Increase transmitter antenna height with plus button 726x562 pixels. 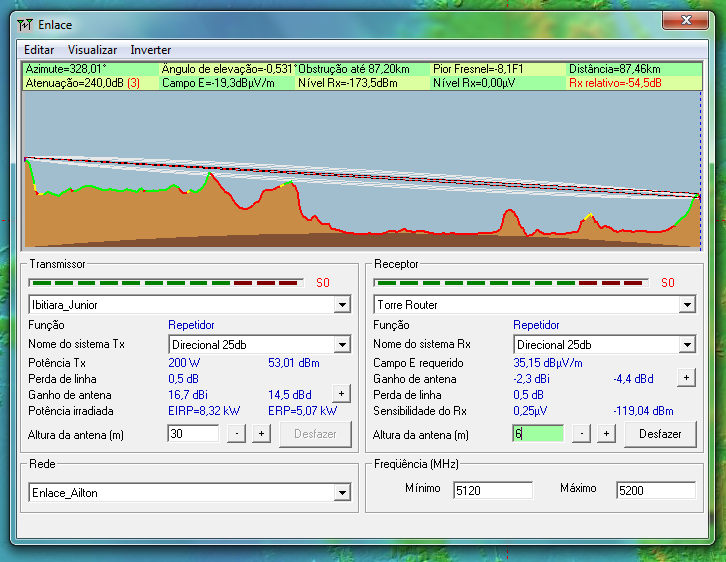[261, 434]
